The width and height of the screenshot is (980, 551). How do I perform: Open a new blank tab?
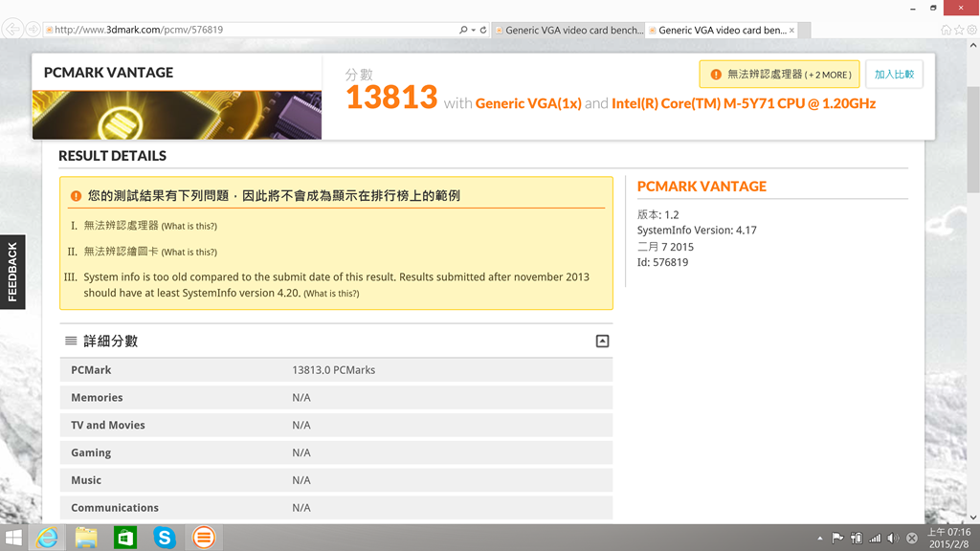(804, 30)
